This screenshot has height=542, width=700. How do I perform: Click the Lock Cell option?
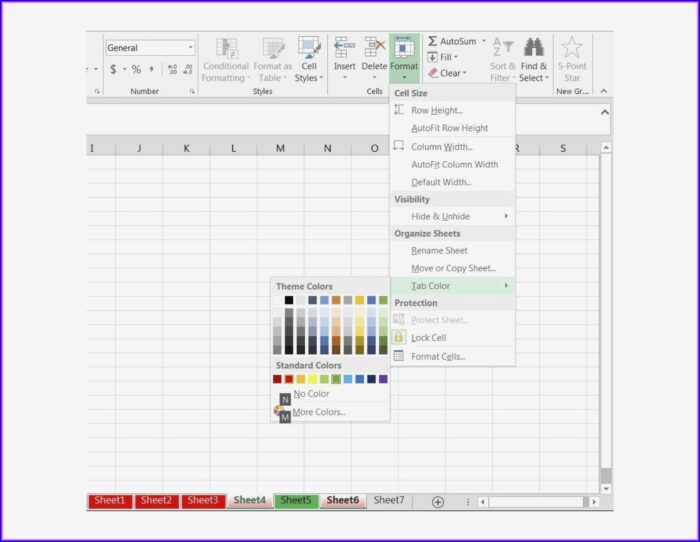pos(453,338)
